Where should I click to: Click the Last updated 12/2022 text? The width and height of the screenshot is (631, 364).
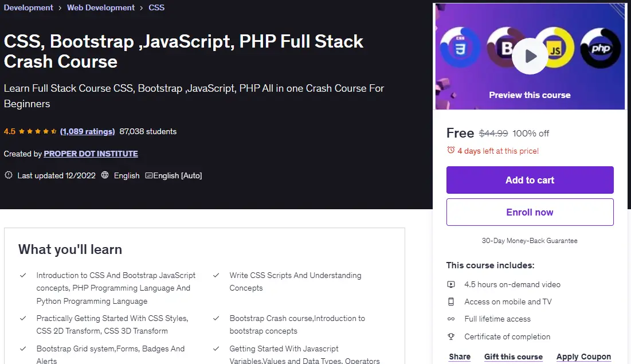pyautogui.click(x=56, y=175)
